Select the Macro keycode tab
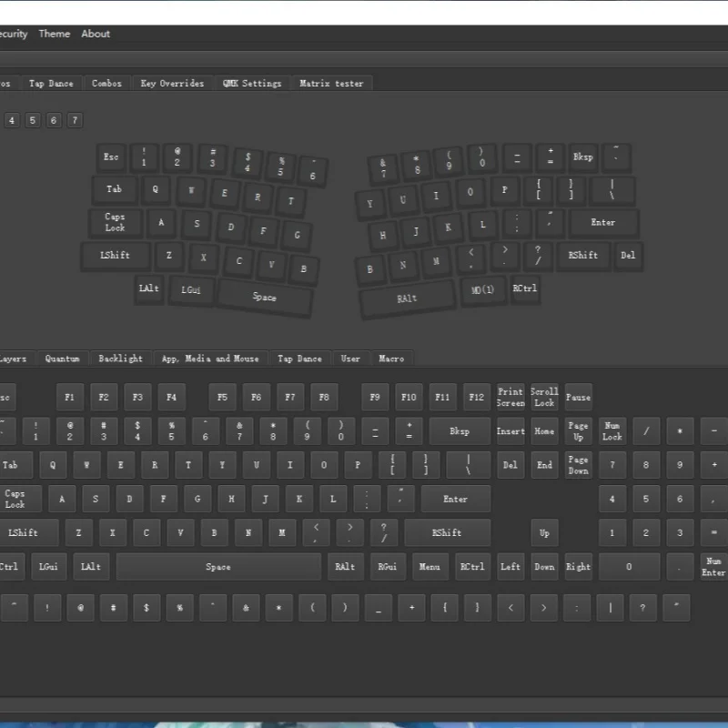This screenshot has width=728, height=728. click(x=391, y=359)
